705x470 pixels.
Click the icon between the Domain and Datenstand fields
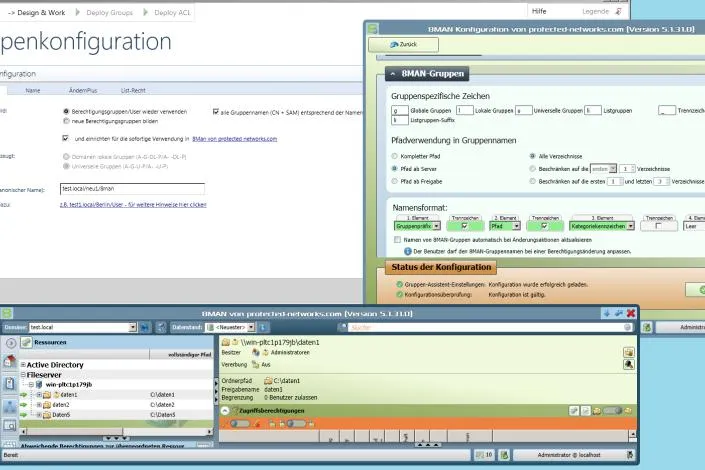pos(161,327)
